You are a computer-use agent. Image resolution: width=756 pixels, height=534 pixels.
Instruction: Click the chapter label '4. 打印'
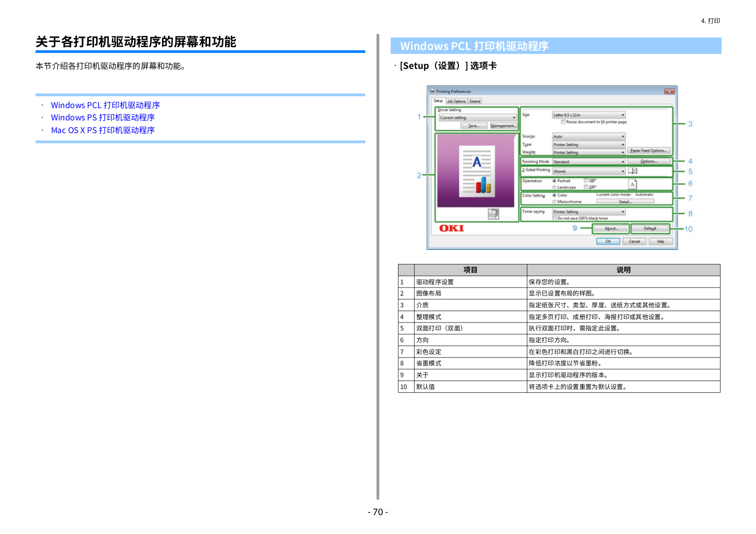point(711,21)
